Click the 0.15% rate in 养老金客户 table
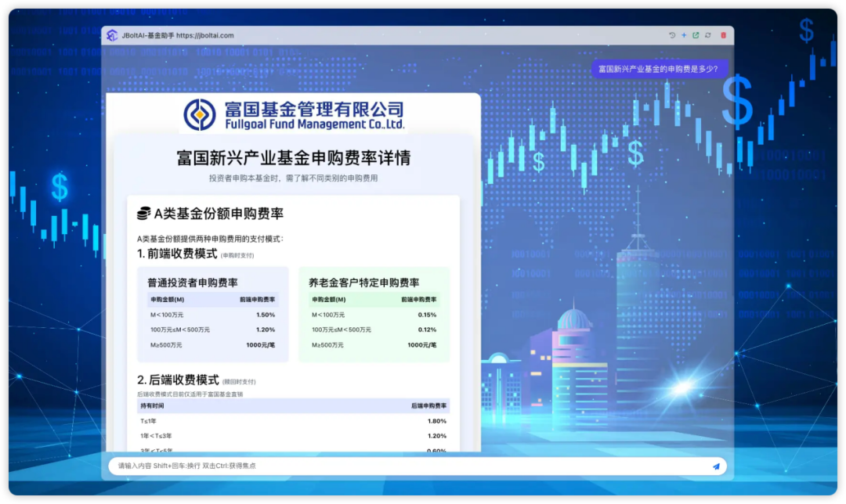846x504 pixels. point(428,315)
